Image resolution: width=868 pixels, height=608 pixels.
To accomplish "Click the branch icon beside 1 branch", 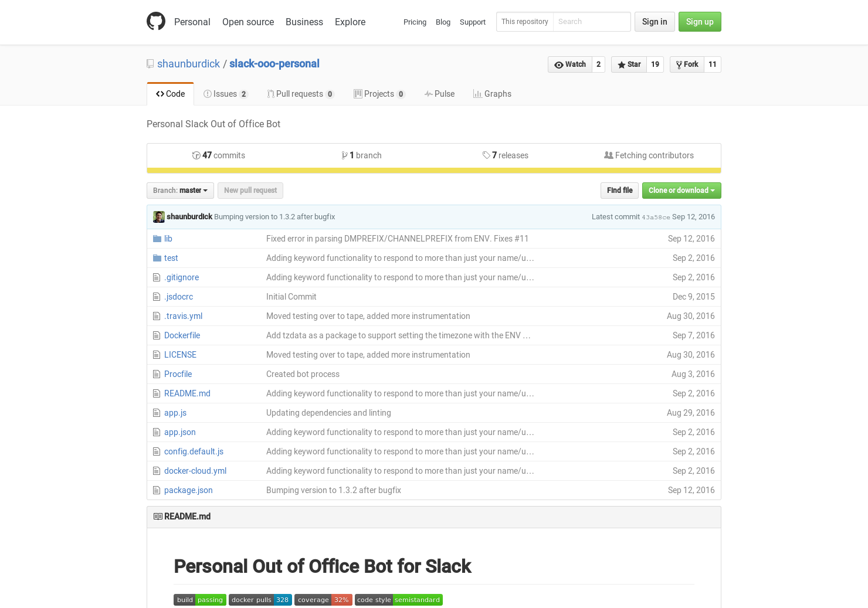I will [x=345, y=155].
